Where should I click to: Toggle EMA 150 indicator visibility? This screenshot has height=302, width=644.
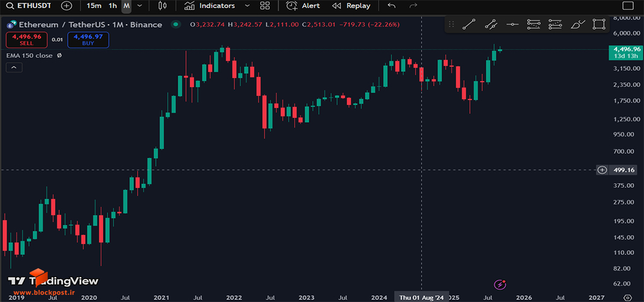click(59, 56)
